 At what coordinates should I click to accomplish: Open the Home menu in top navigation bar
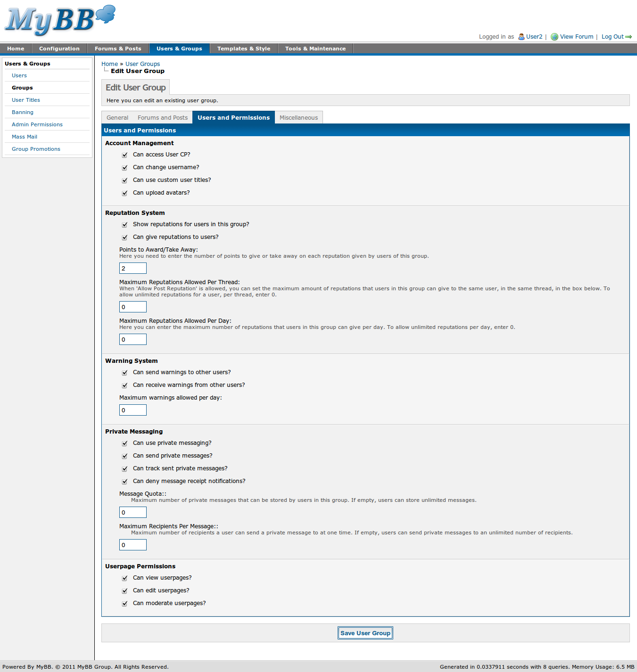point(16,49)
